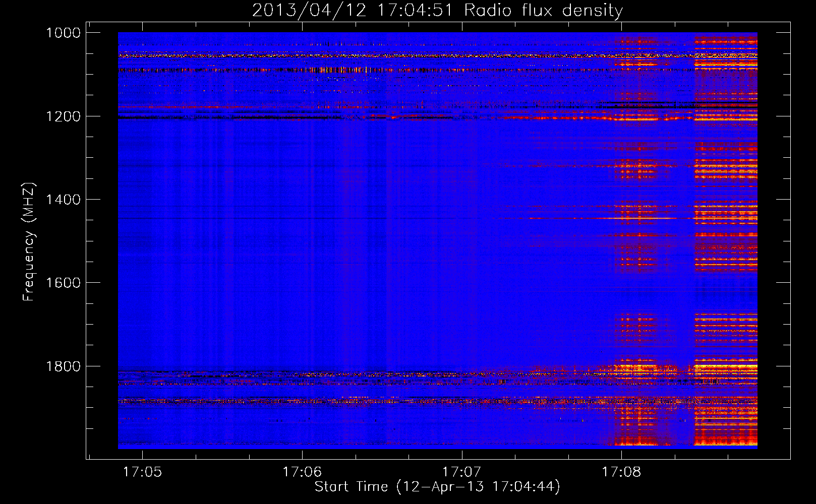Image resolution: width=816 pixels, height=504 pixels.
Task: Select the 1200 frequency tick label
Action: coord(64,116)
